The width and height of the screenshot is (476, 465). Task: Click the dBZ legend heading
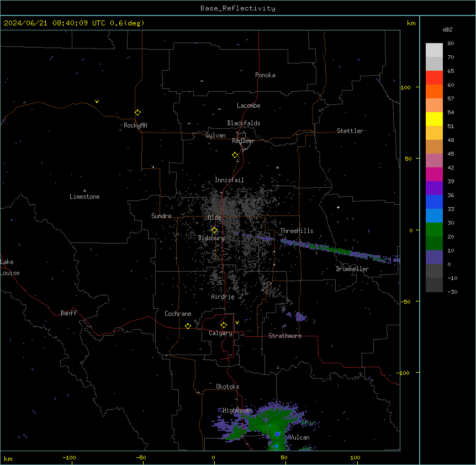447,30
